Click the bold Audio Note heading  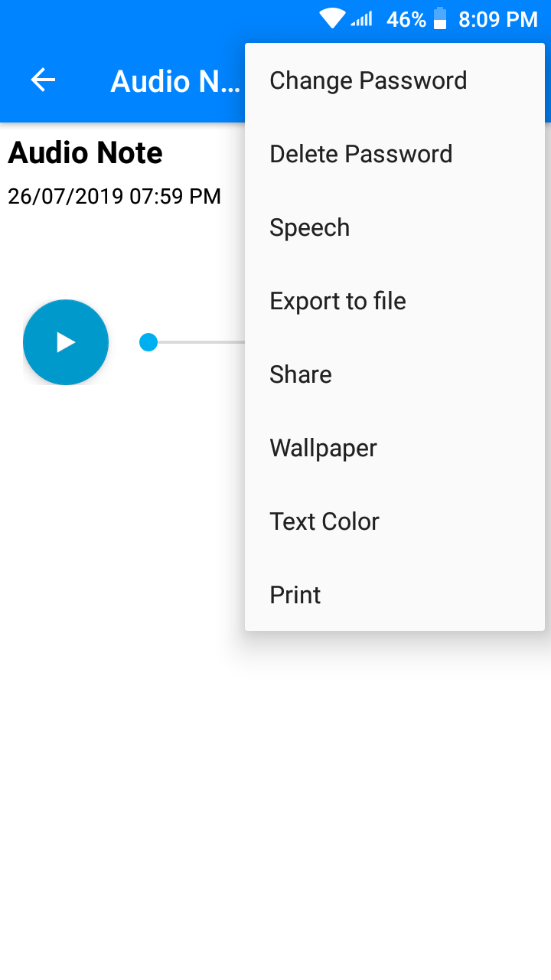click(85, 153)
